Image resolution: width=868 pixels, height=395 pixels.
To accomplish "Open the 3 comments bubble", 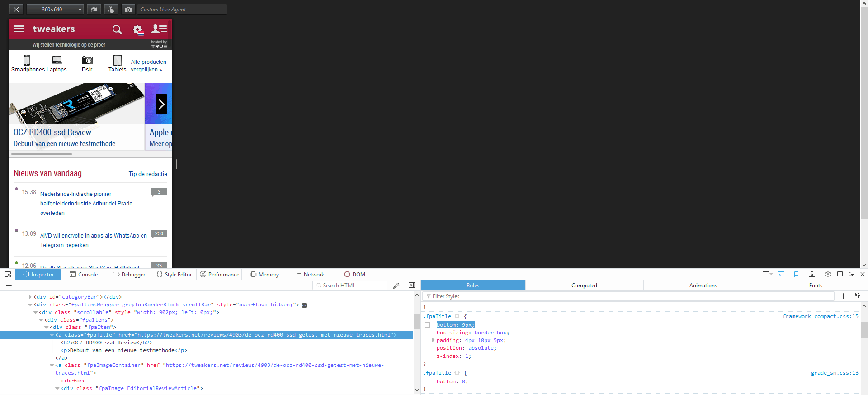I will pyautogui.click(x=159, y=192).
